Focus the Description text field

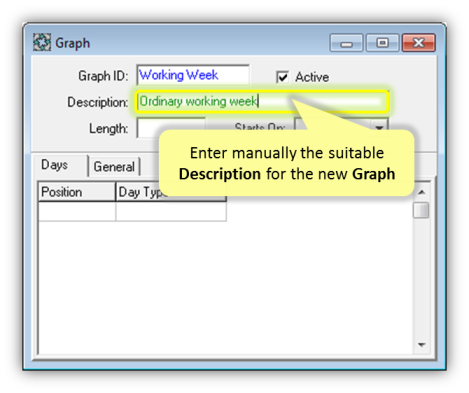(x=262, y=101)
